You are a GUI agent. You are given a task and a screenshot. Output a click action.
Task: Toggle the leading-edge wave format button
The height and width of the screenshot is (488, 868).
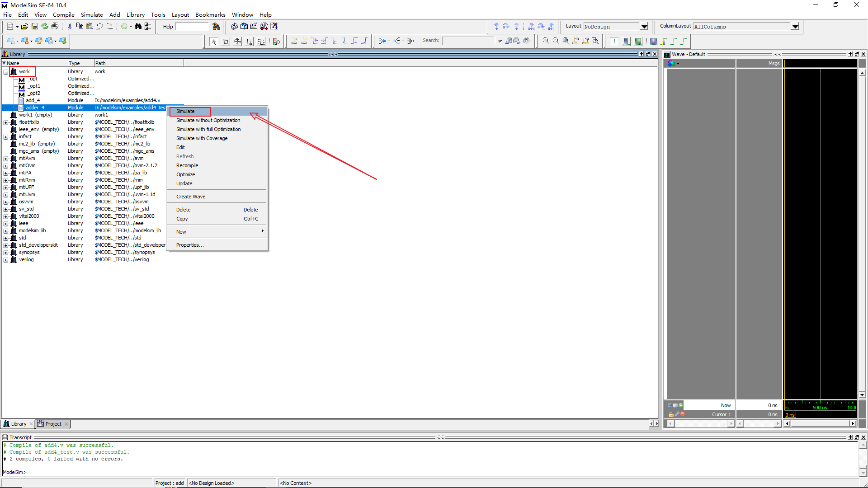click(615, 42)
